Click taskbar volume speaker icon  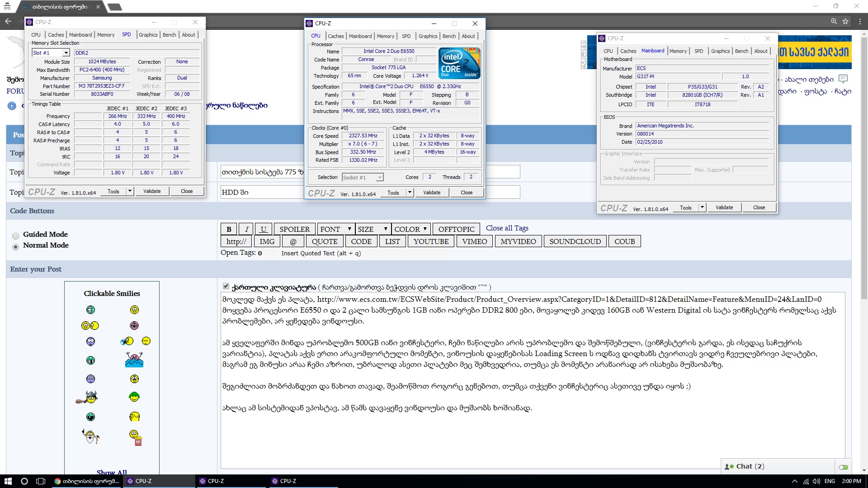click(816, 481)
